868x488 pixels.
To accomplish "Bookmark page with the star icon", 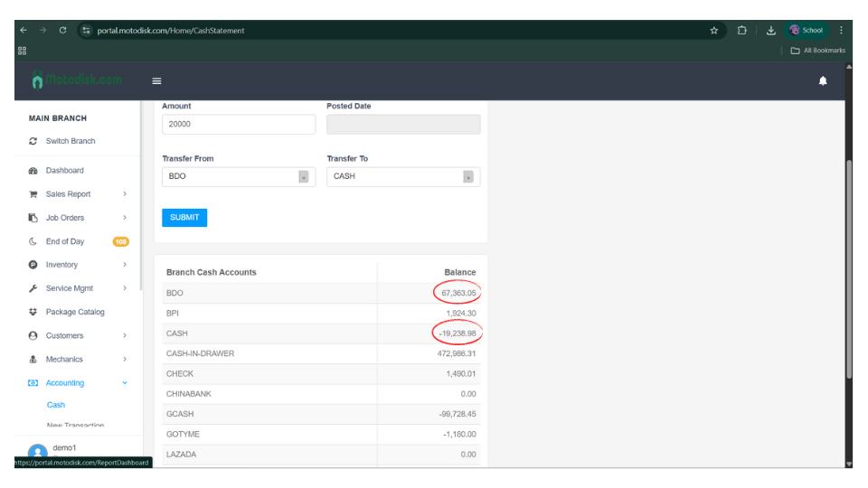I will click(713, 30).
